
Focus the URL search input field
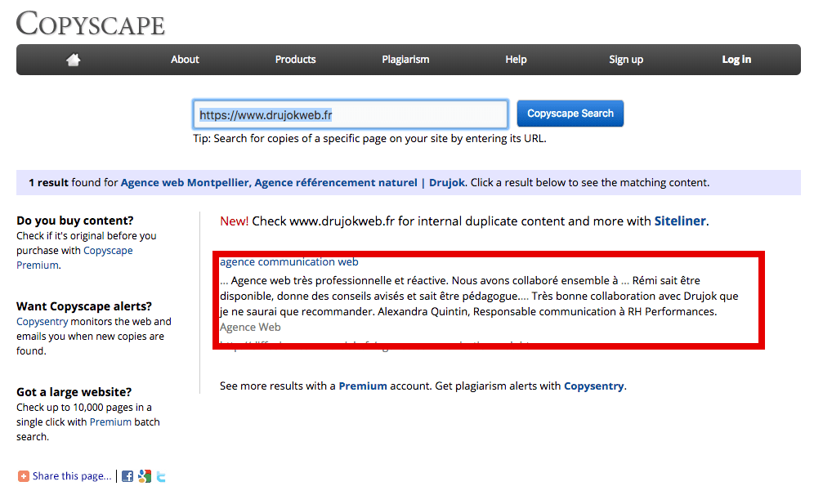[x=351, y=114]
